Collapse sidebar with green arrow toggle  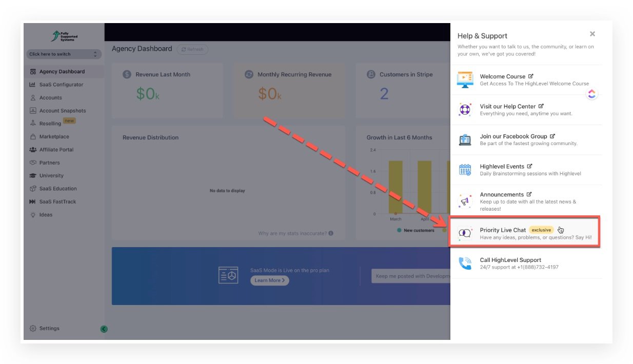[104, 329]
